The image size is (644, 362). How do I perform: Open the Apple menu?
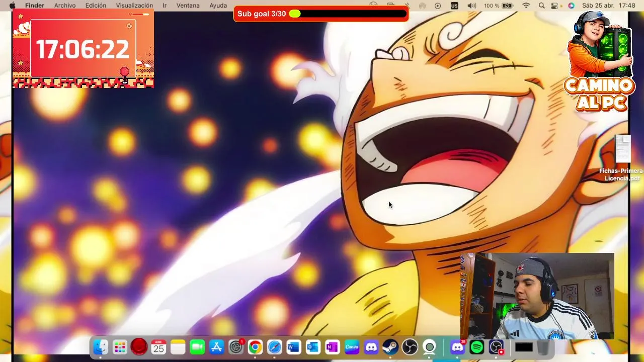point(13,6)
